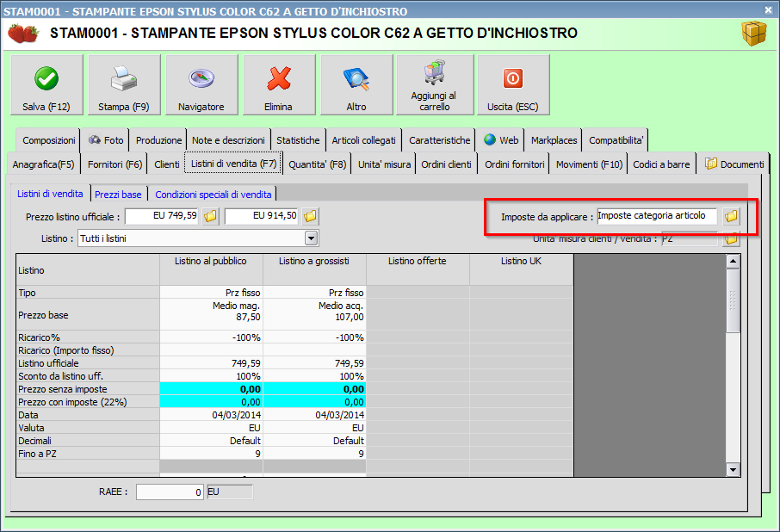The width and height of the screenshot is (780, 532).
Task: Open the Movimenti (F10) tab
Action: 589,164
